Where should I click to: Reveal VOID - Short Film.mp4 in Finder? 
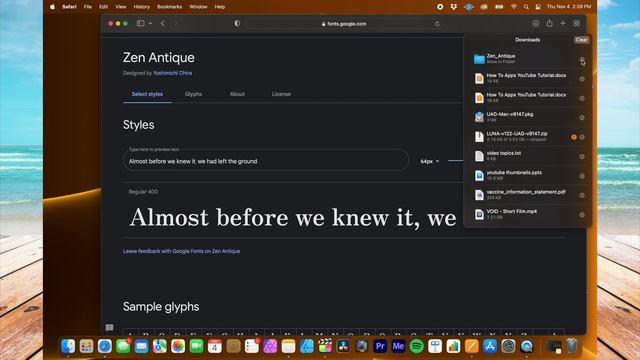click(582, 215)
